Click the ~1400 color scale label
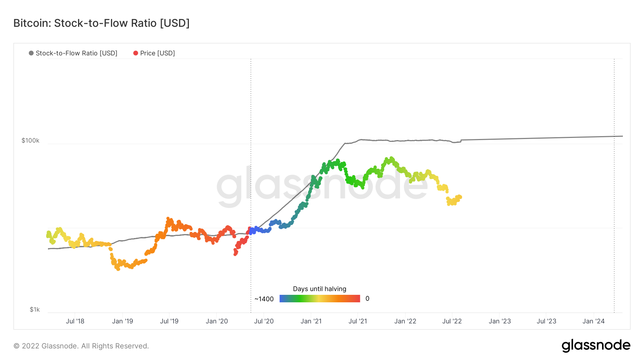 click(x=264, y=299)
